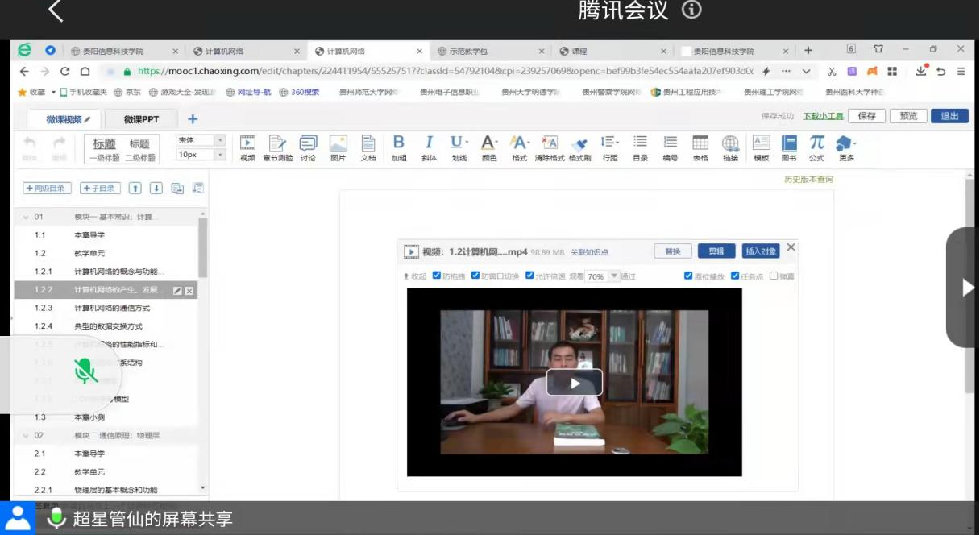This screenshot has height=535, width=980.
Task: Click the 剪辑 button on the video panel
Action: (716, 251)
